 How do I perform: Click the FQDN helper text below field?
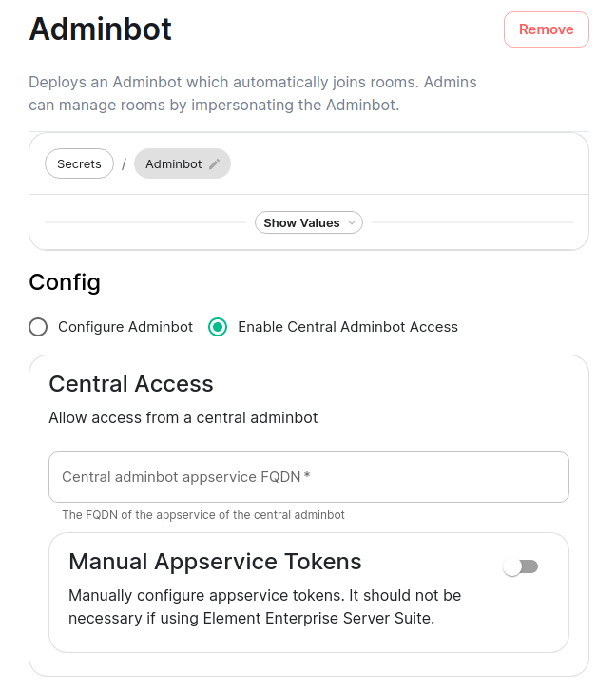[203, 515]
